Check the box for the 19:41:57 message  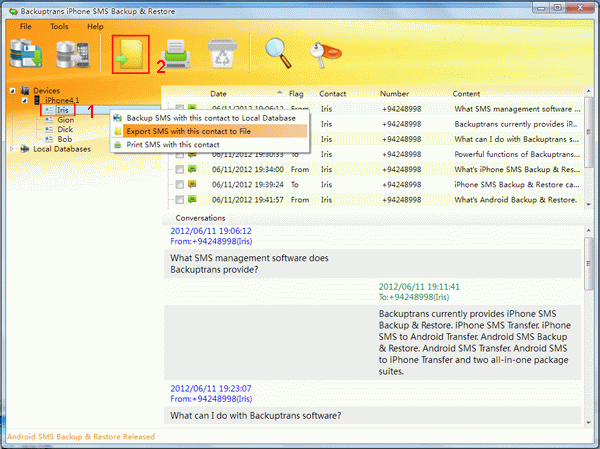[x=179, y=199]
